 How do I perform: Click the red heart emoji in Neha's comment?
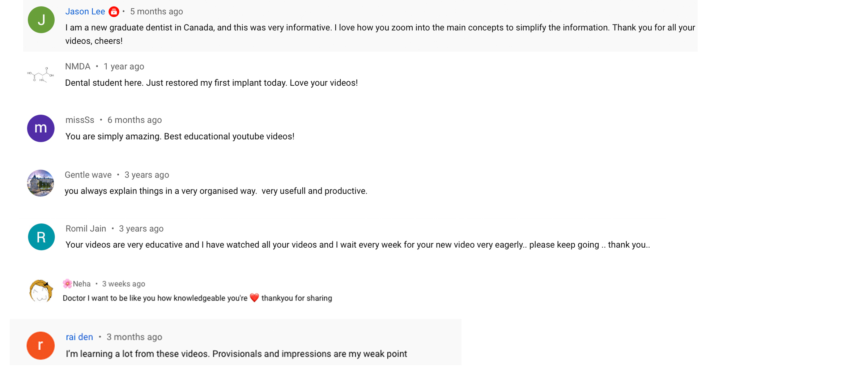tap(255, 298)
